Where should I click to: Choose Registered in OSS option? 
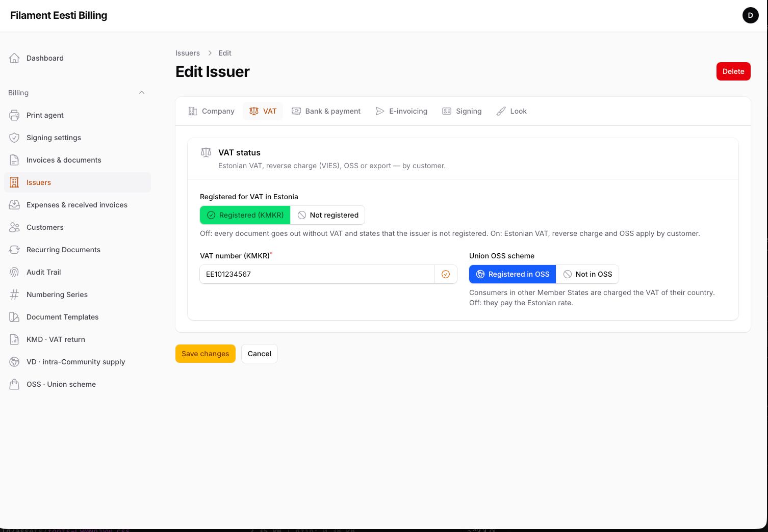tap(513, 274)
